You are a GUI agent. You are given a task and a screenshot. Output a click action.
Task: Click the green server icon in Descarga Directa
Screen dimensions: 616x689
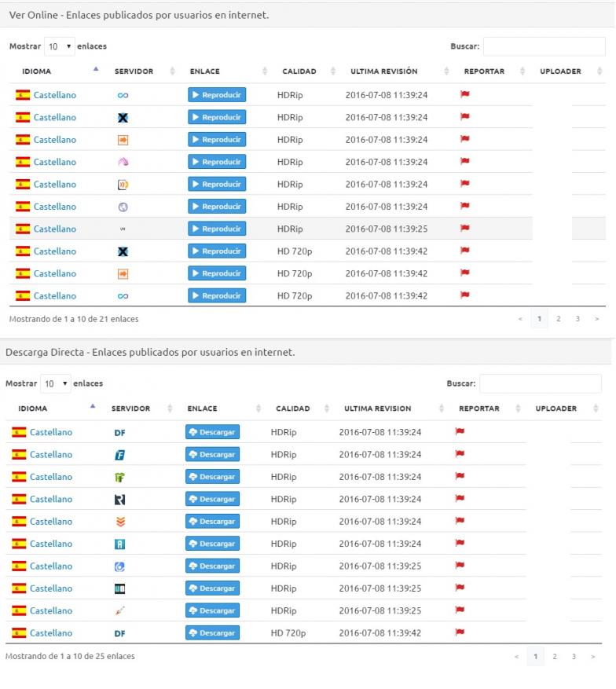pyautogui.click(x=119, y=477)
